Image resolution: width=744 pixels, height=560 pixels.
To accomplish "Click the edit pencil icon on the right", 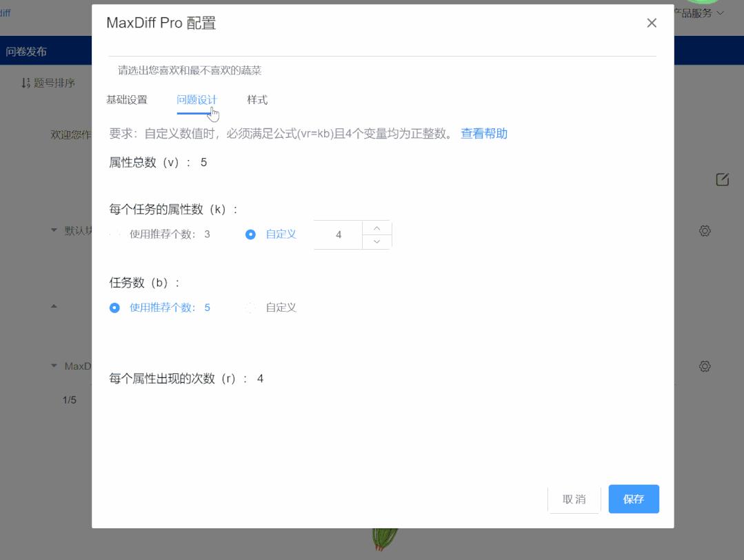I will [x=721, y=179].
